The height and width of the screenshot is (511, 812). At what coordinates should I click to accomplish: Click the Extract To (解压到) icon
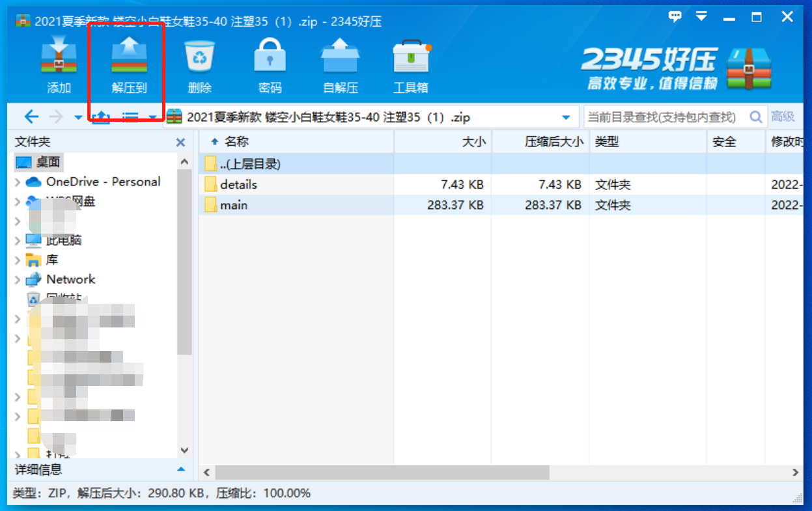click(x=129, y=58)
